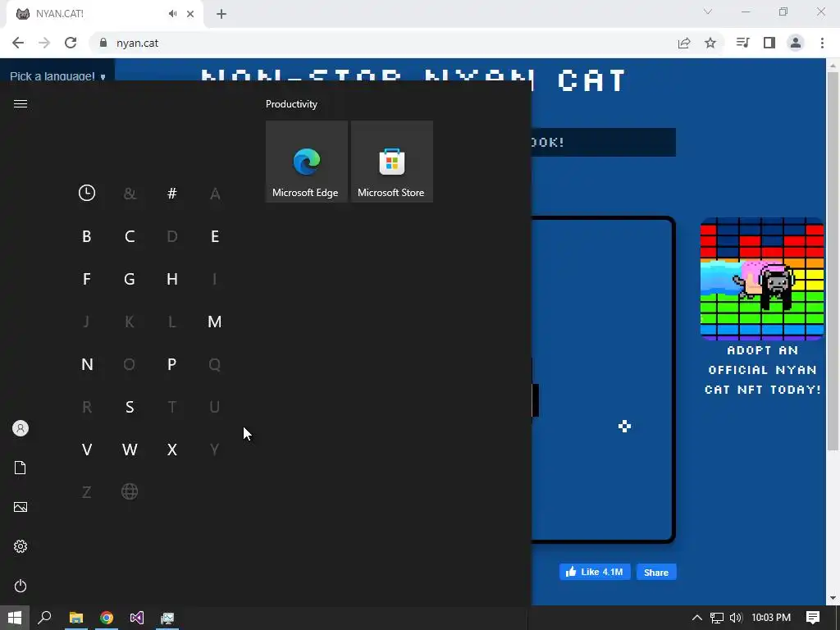Mute the NYAN.CAT! tab audio
Screen dimensions: 840x630
[172, 13]
